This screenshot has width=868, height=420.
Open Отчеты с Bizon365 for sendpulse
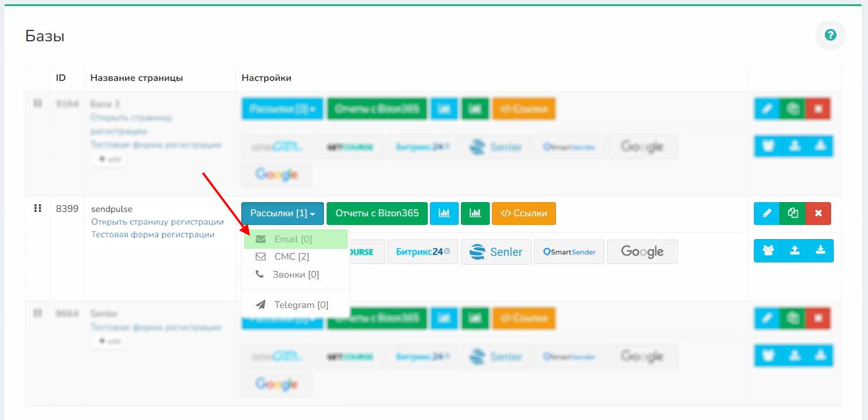click(377, 213)
